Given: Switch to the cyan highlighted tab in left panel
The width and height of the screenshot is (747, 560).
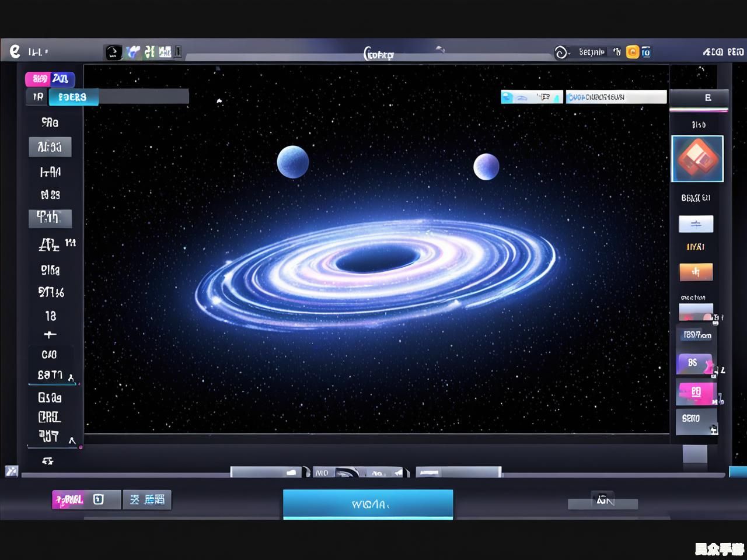Looking at the screenshot, I should coord(73,97).
